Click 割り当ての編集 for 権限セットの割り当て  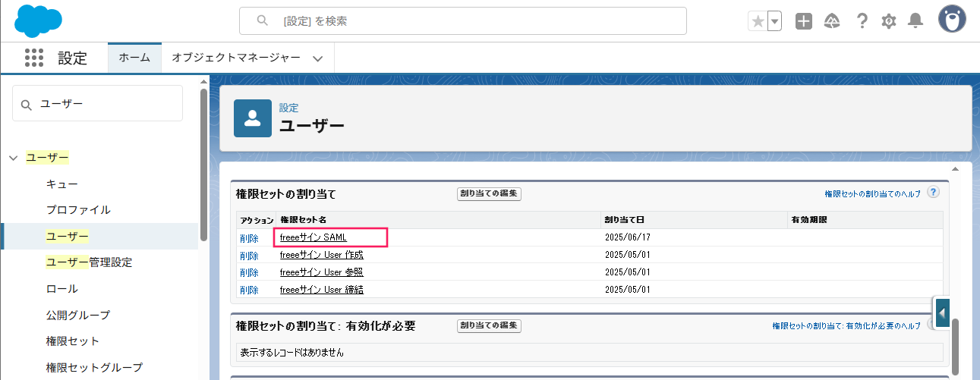489,193
